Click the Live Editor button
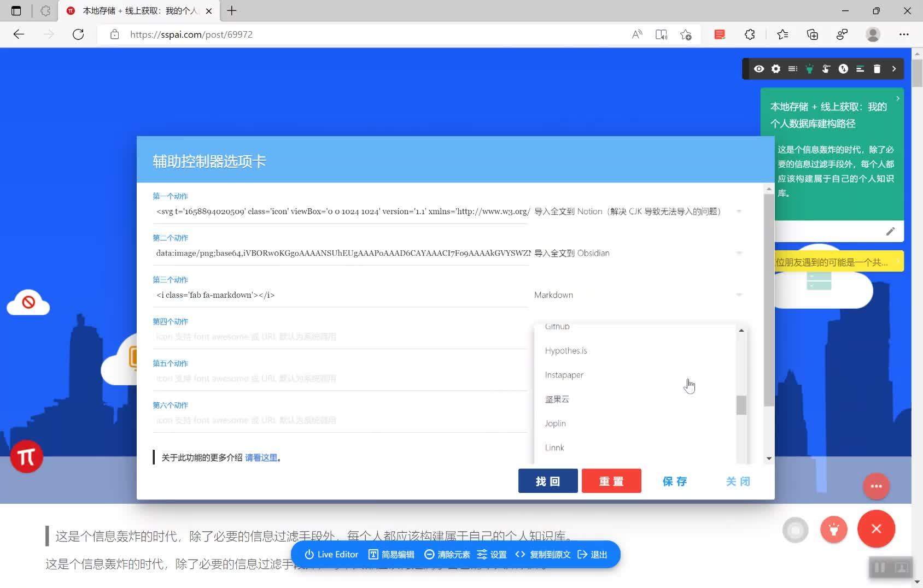Viewport: 923px width, 588px height. click(x=331, y=554)
